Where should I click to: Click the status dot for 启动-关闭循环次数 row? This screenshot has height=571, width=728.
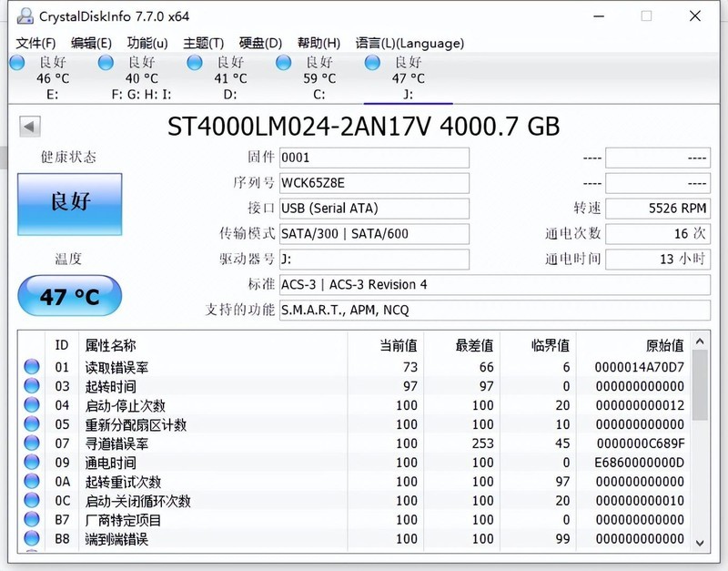click(x=32, y=500)
